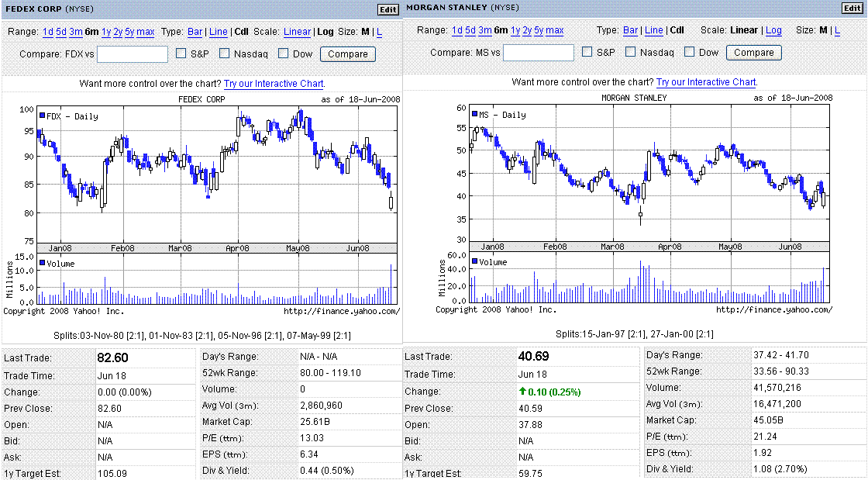Switch FedEx chart type to Bar

[195, 32]
